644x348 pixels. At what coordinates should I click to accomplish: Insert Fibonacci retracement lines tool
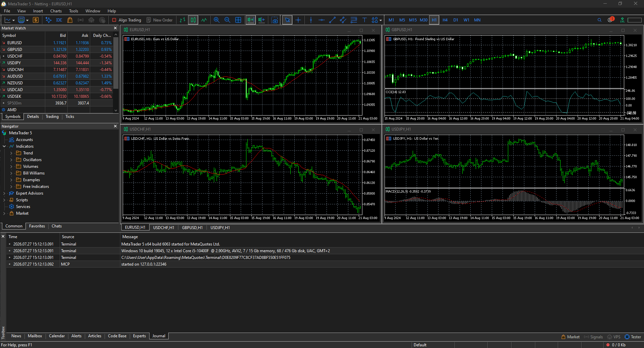pos(354,20)
